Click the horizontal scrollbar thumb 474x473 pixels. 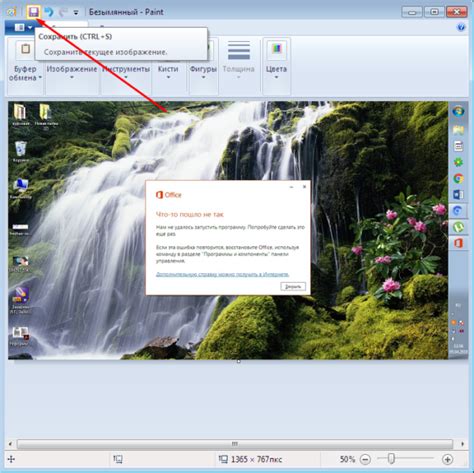pos(235,444)
